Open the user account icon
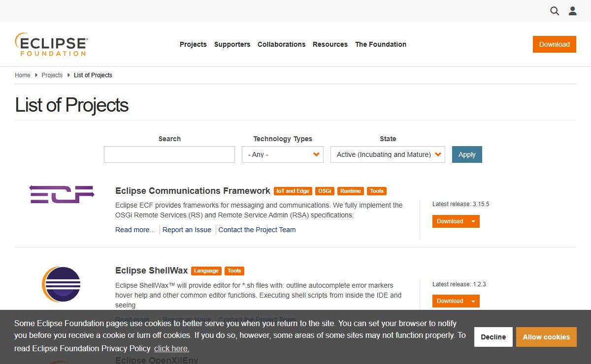591x364 pixels. coord(572,11)
